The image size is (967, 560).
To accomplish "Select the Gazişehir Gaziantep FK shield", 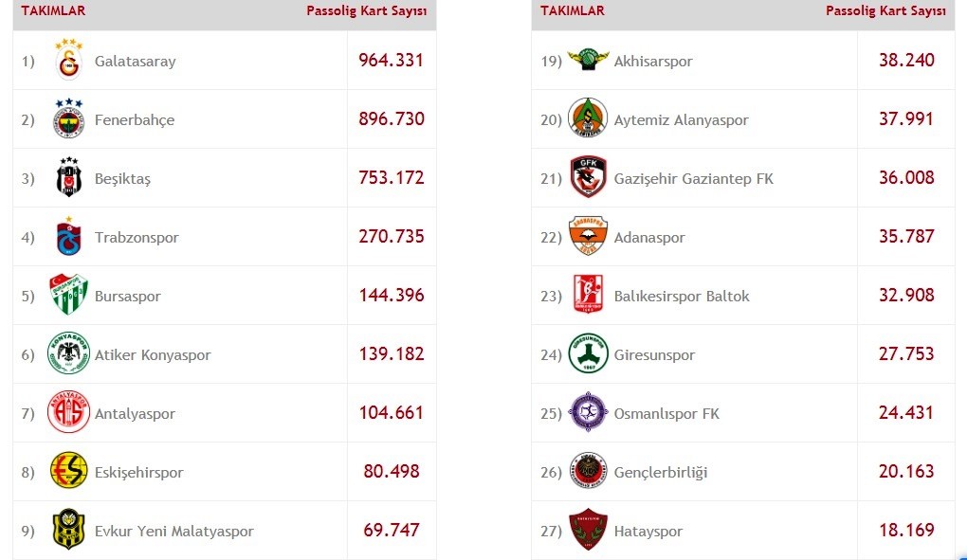I will point(589,177).
